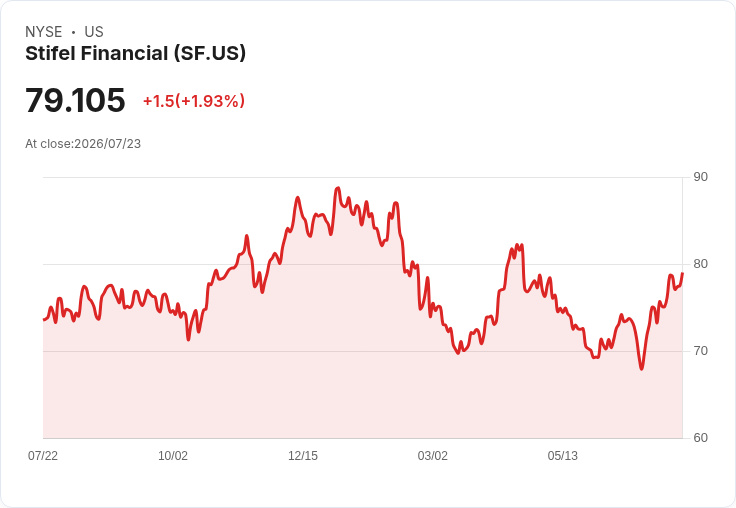Click the Stifel Financial (SF.US) title
736x508 pixels.
click(x=135, y=54)
